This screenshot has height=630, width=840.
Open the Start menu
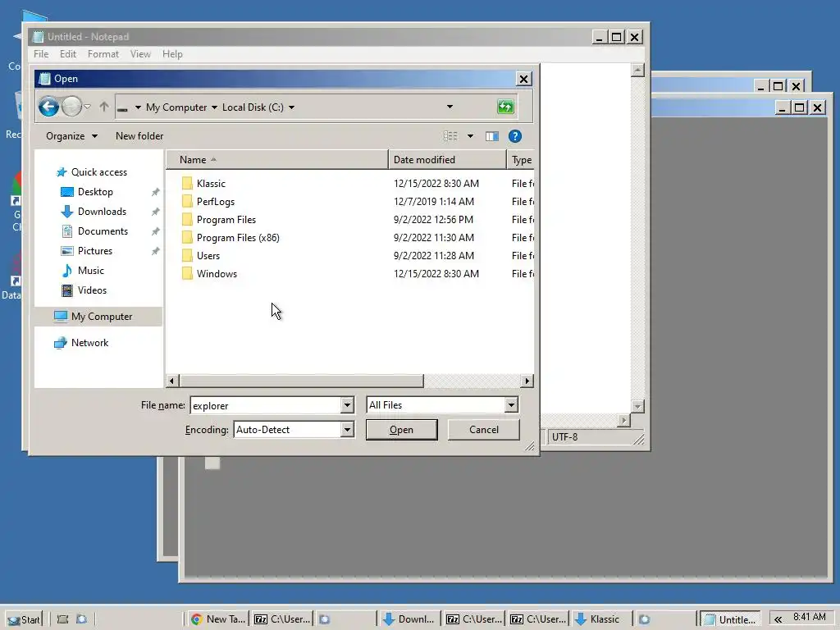point(24,619)
